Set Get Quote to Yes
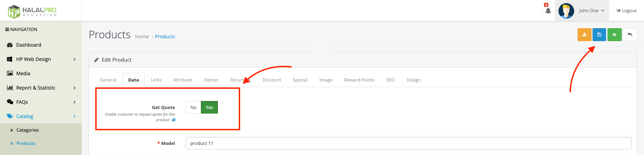 209,107
